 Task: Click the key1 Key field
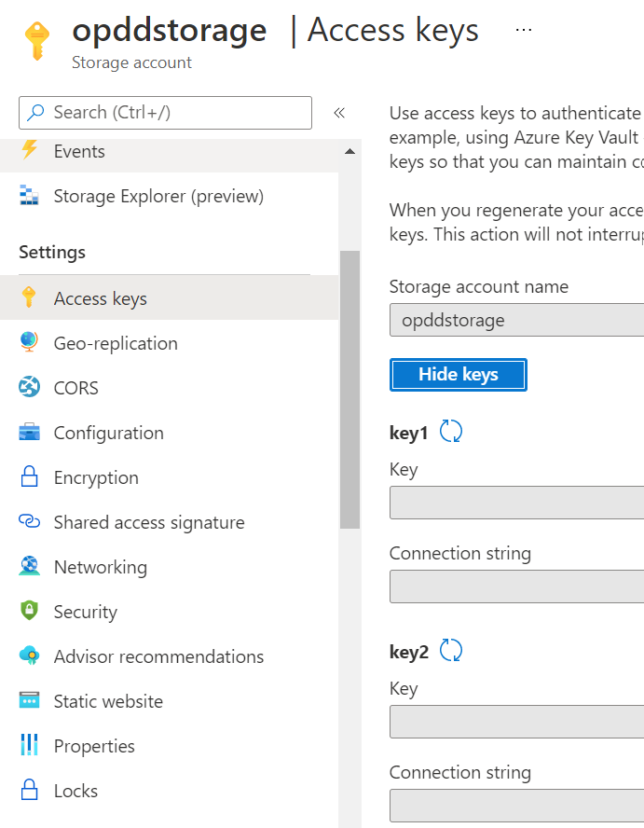516,503
